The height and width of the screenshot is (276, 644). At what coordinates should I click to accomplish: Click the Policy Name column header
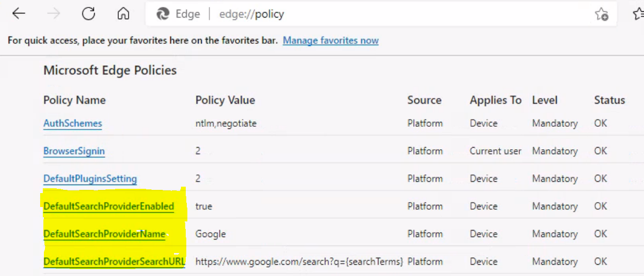(74, 101)
